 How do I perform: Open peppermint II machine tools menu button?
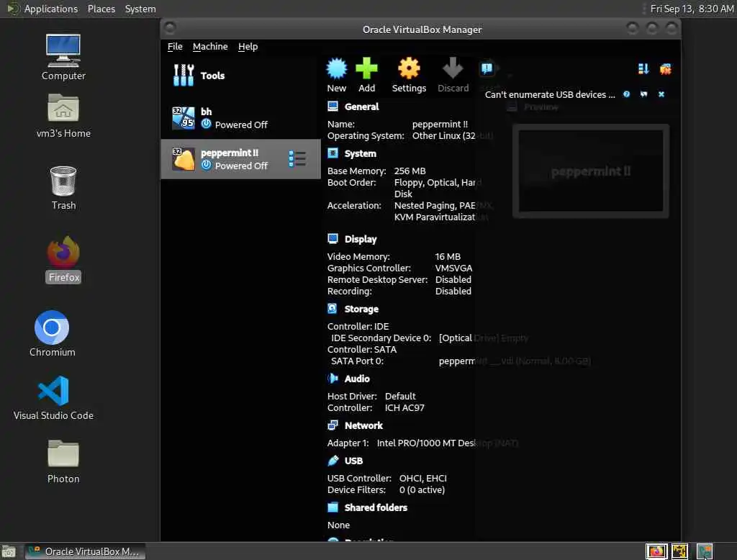click(297, 159)
